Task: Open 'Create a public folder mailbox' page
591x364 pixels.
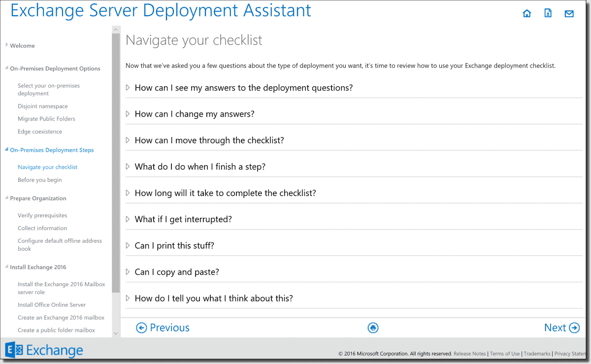Action: pos(56,331)
